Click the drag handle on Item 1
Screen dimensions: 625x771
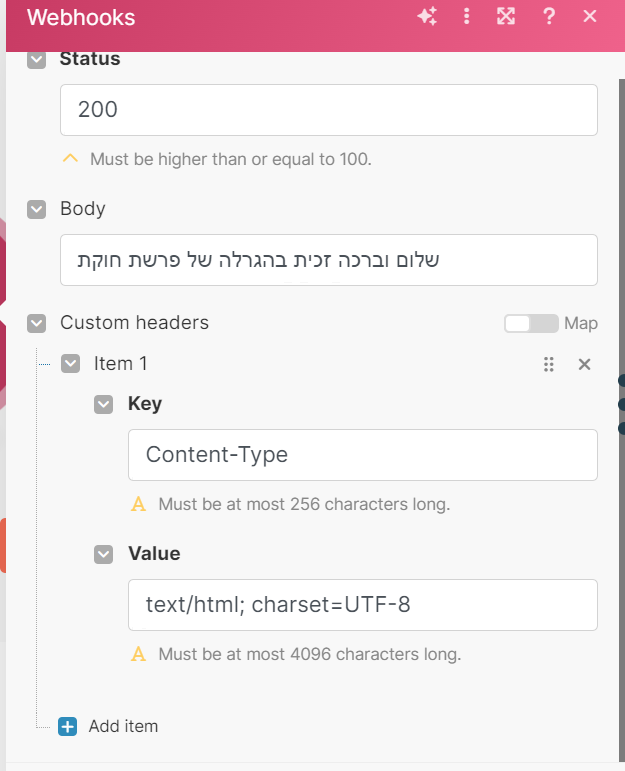(548, 365)
